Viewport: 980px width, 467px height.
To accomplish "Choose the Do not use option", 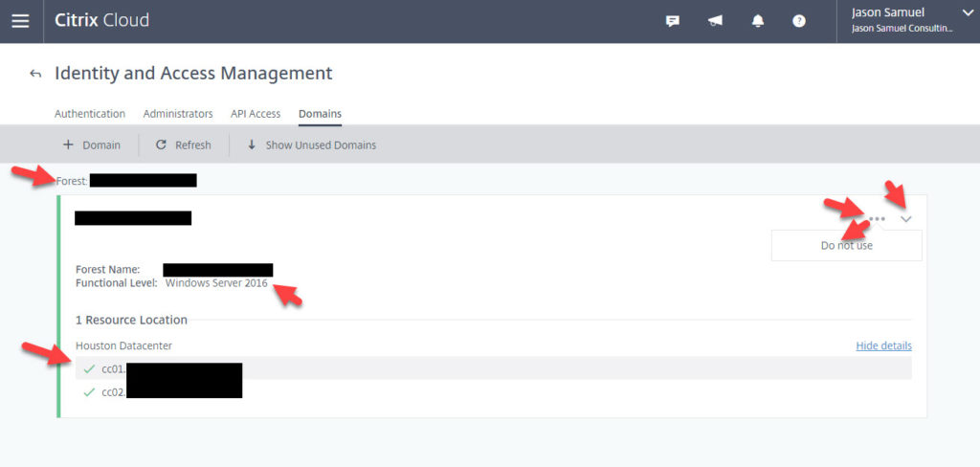I will (846, 246).
